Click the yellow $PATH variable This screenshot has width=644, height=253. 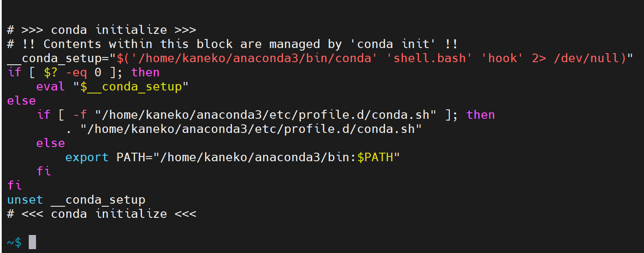[x=375, y=157]
